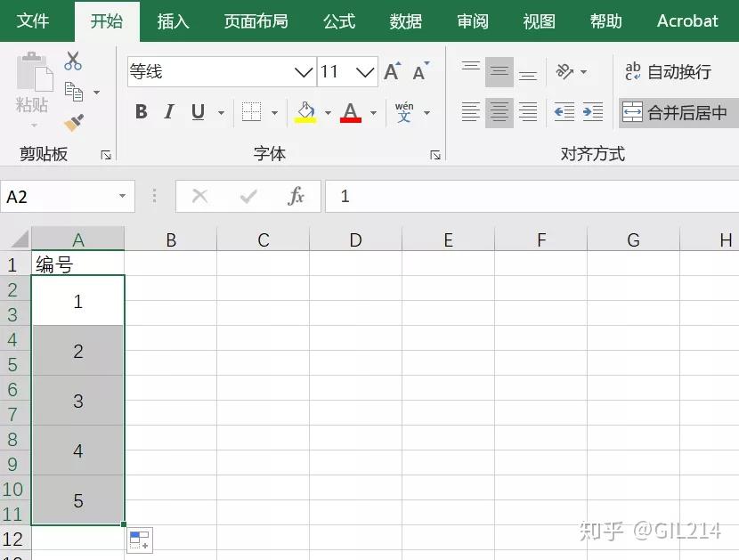Open font size dropdown showing 11
Screen dimensions: 739x560
365,72
